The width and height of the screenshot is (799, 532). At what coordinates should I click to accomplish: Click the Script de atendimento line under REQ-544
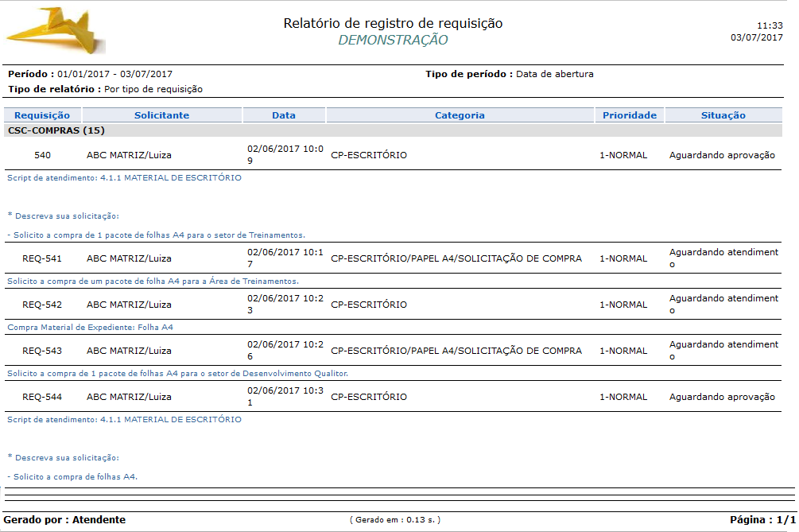pos(124,419)
